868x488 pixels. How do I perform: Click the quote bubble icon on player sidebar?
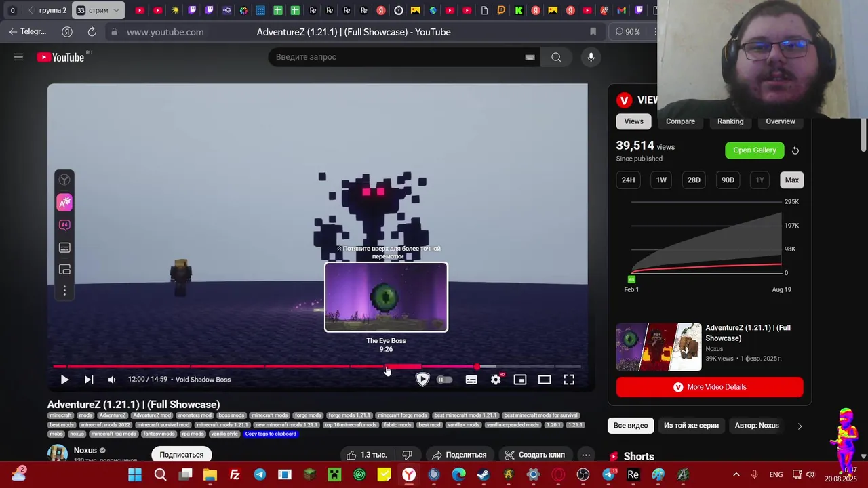[x=64, y=225]
